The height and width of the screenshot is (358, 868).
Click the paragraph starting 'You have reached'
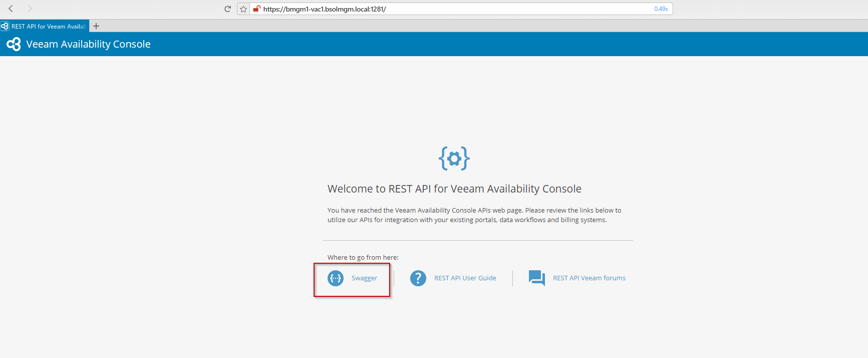tap(474, 215)
